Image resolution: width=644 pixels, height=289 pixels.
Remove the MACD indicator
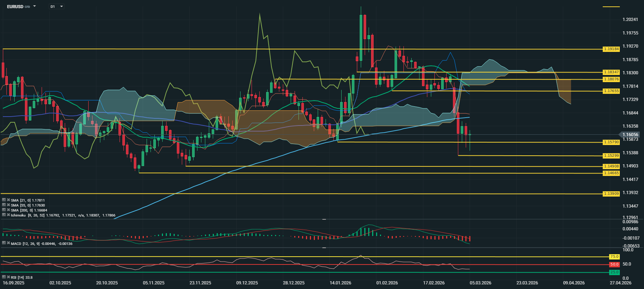pyautogui.click(x=9, y=243)
